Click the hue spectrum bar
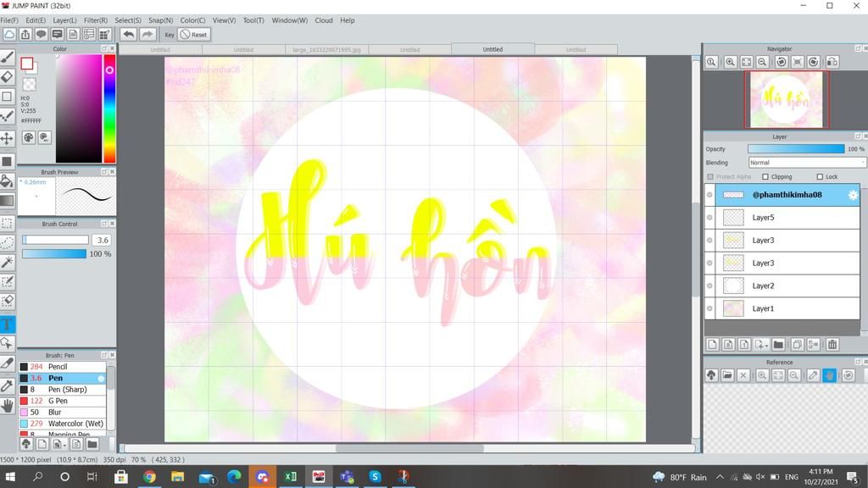 109,108
